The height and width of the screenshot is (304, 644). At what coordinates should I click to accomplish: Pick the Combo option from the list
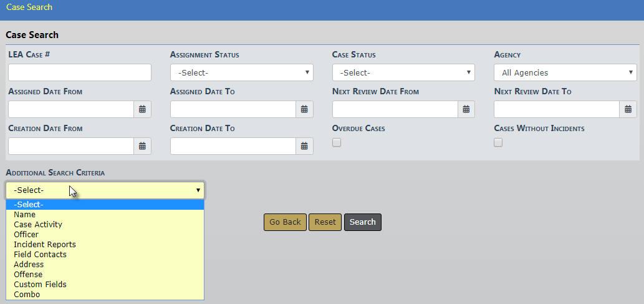pyautogui.click(x=27, y=295)
